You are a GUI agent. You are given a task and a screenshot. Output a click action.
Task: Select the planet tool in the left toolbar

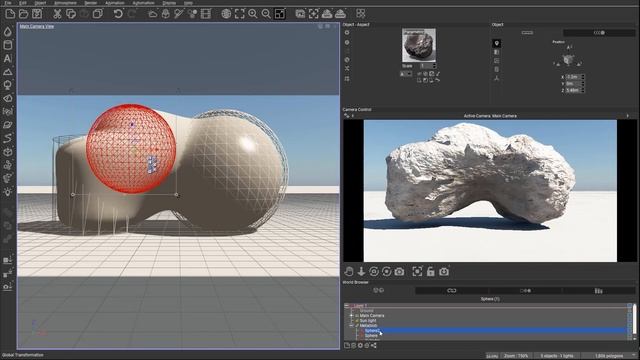8,125
